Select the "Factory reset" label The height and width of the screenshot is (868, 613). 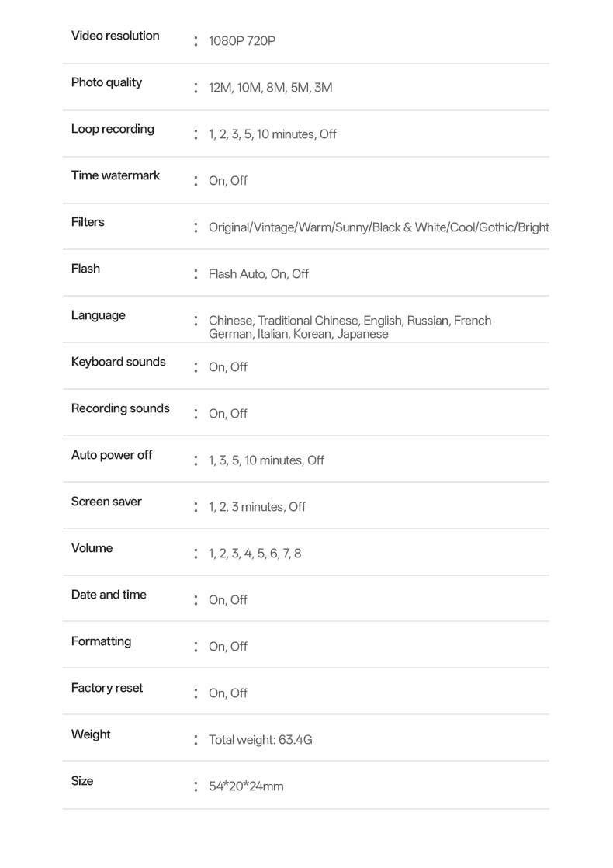click(x=107, y=688)
